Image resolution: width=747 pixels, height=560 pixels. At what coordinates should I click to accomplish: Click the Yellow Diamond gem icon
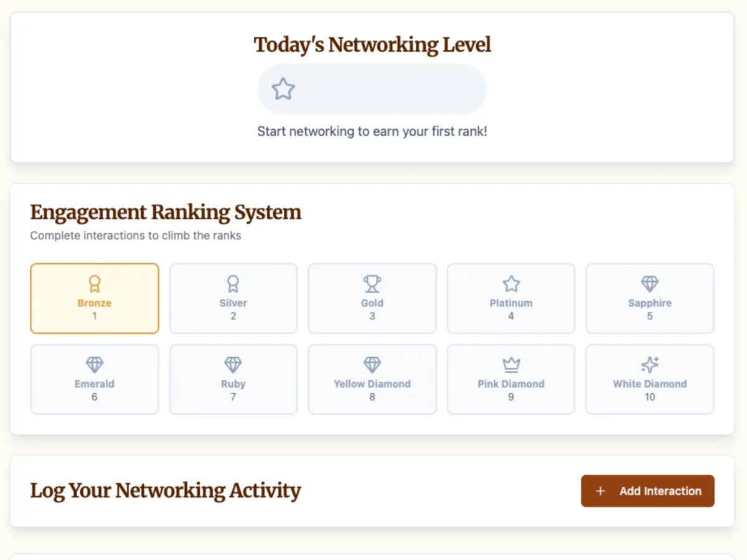pyautogui.click(x=372, y=365)
